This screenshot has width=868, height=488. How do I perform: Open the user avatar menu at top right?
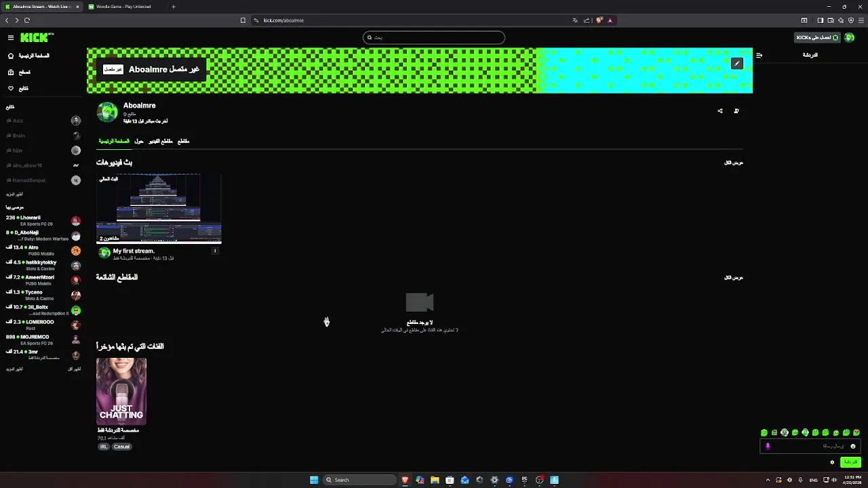[849, 37]
